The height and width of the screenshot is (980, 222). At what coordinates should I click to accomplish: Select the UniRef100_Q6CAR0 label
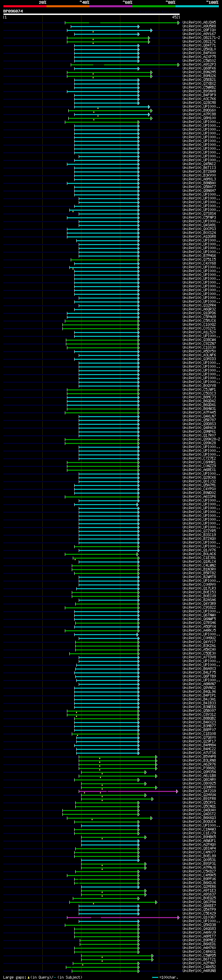[x=199, y=779]
